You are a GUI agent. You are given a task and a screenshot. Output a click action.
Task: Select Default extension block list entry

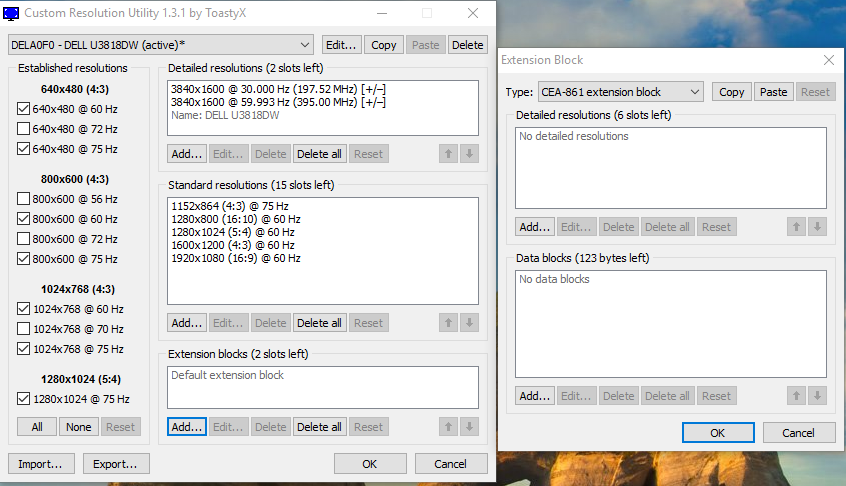tap(228, 376)
